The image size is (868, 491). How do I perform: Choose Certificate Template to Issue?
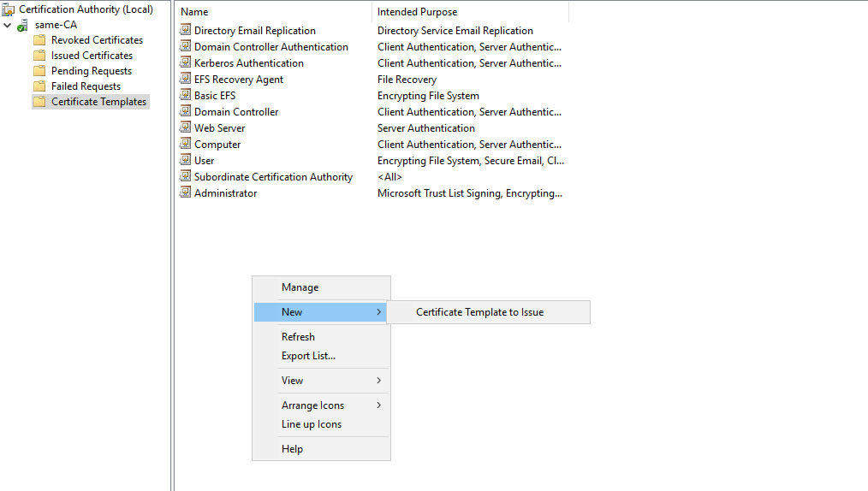point(479,312)
